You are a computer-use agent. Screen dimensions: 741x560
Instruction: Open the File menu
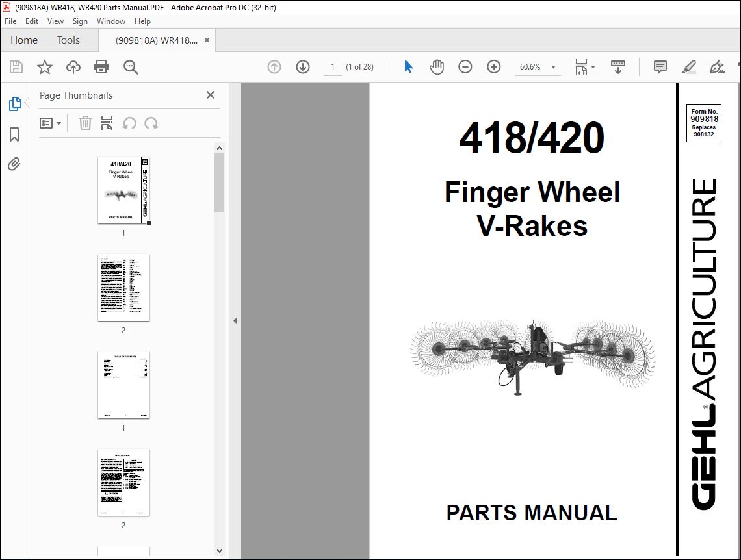tap(10, 21)
